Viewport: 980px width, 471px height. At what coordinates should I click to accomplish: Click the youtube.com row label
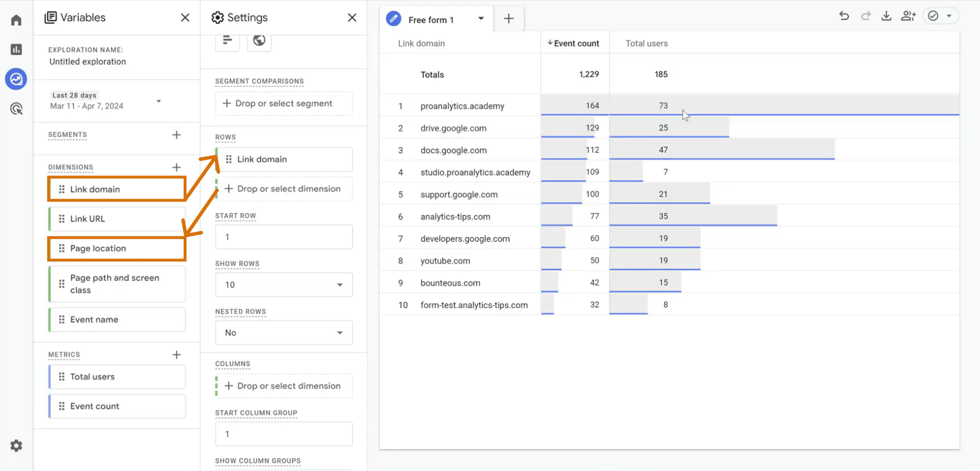(x=445, y=261)
